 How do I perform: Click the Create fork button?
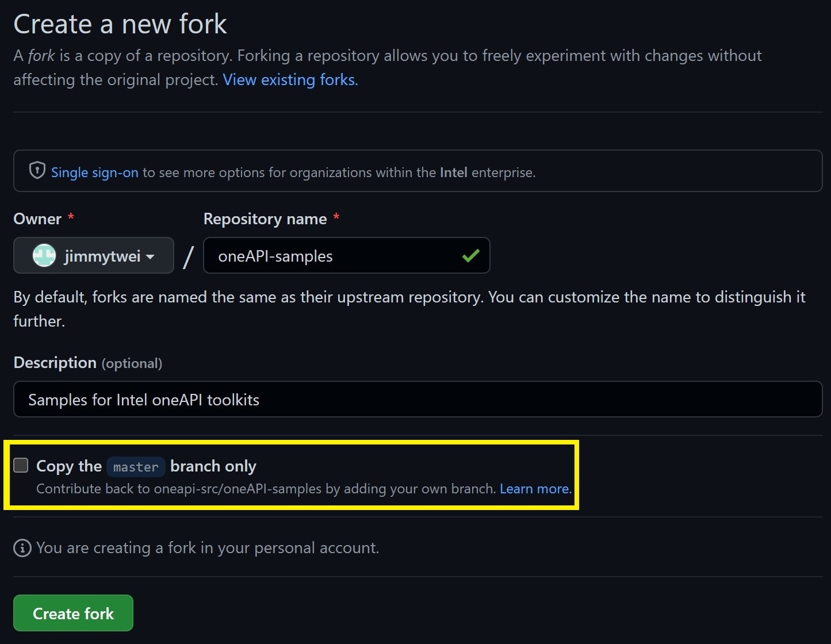pos(73,613)
